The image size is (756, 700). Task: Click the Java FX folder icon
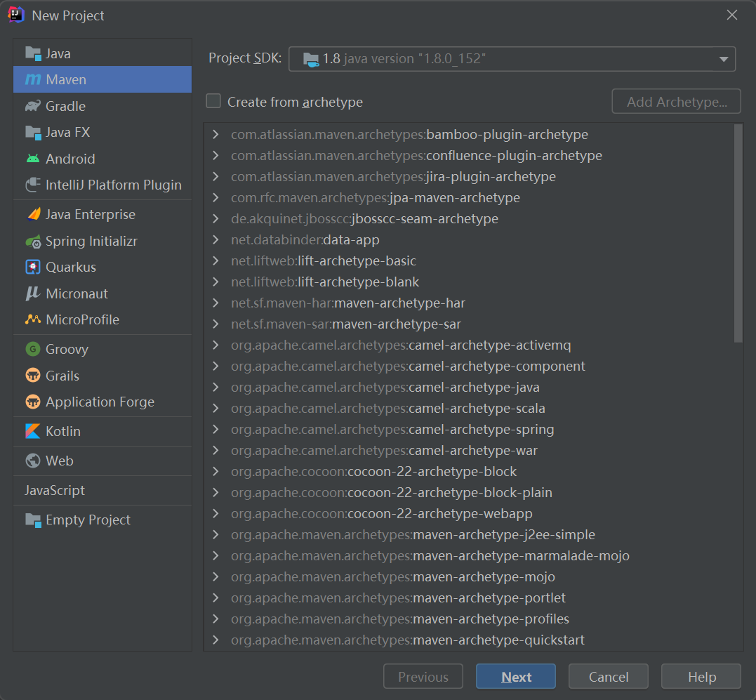point(33,133)
